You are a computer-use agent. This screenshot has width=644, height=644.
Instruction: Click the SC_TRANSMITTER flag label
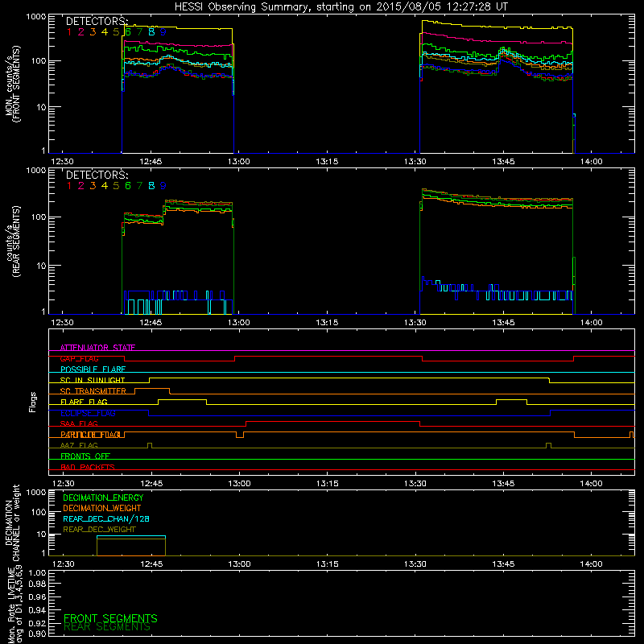tap(93, 391)
